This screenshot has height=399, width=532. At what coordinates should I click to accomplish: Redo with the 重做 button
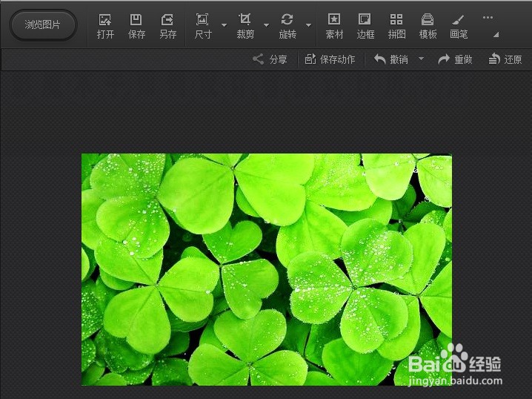click(455, 59)
